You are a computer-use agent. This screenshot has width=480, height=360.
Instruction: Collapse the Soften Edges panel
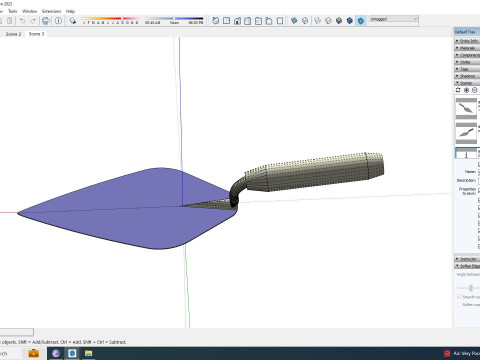click(x=467, y=266)
